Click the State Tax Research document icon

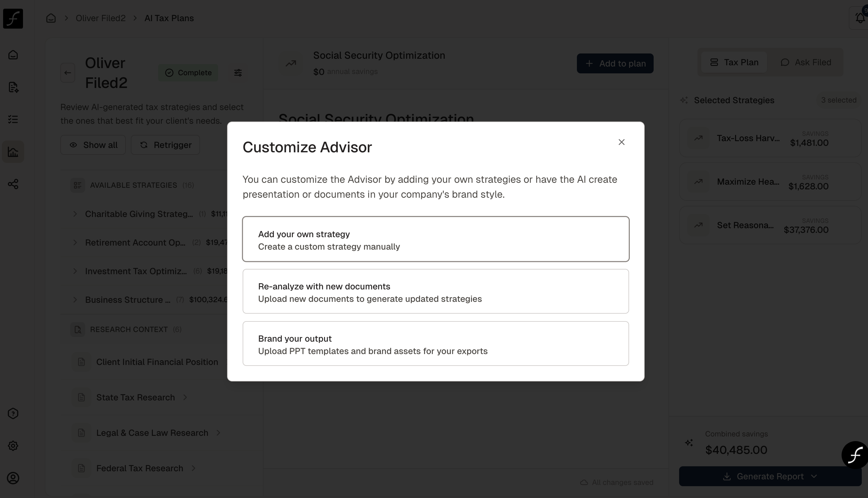point(81,398)
